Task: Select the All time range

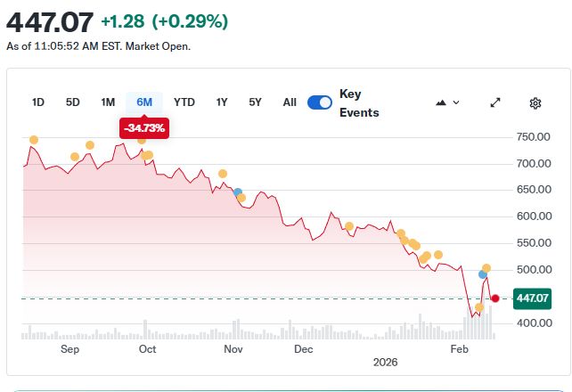Action: 290,102
